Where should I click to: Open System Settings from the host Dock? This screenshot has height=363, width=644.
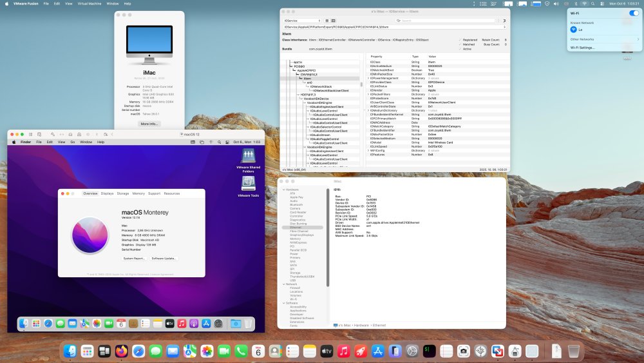coord(412,351)
